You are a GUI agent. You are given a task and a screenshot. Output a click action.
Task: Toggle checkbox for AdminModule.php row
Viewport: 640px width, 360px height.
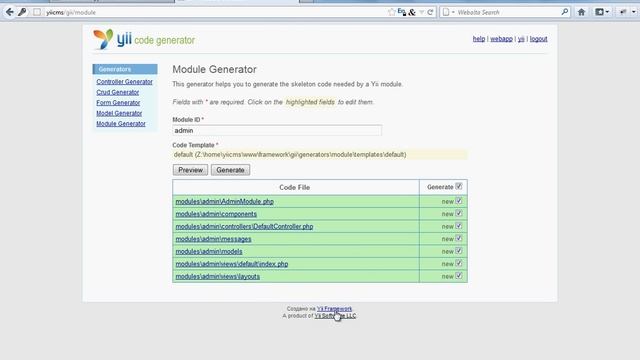click(x=459, y=201)
